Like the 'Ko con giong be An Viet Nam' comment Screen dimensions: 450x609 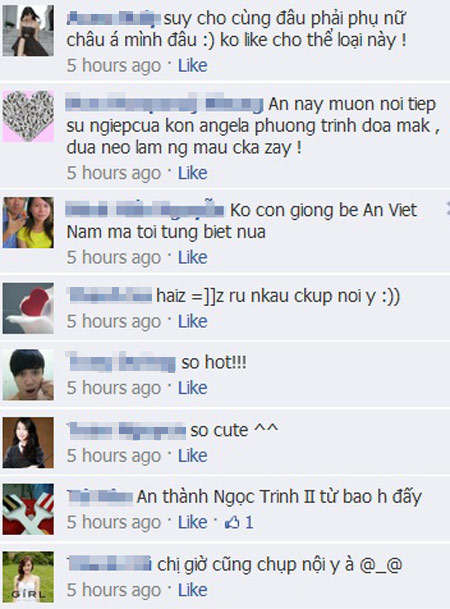click(x=193, y=258)
